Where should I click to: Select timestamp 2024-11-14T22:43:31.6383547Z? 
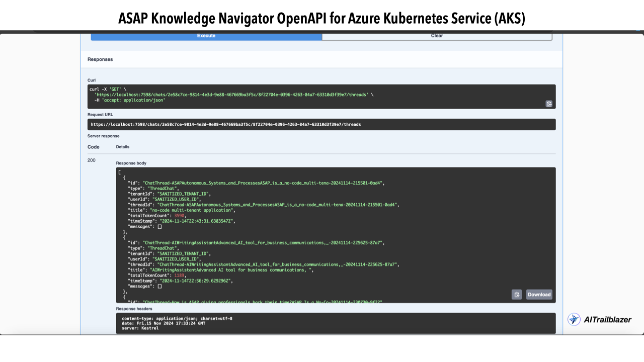tap(197, 221)
